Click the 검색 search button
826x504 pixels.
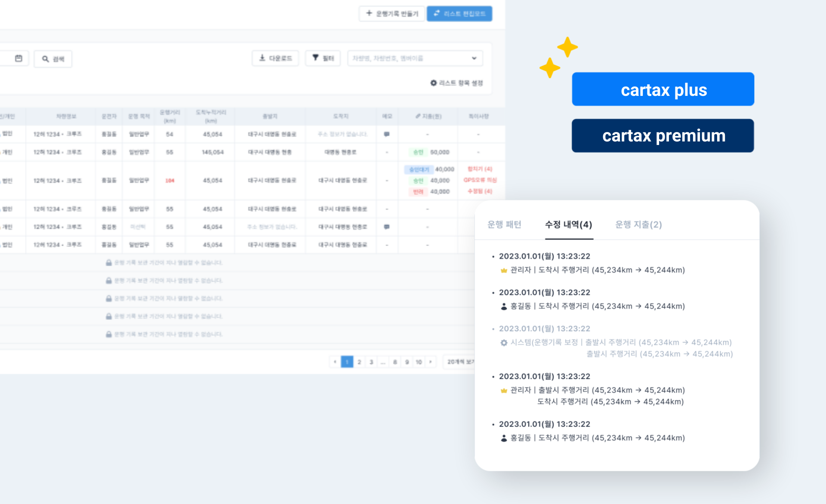coord(53,59)
